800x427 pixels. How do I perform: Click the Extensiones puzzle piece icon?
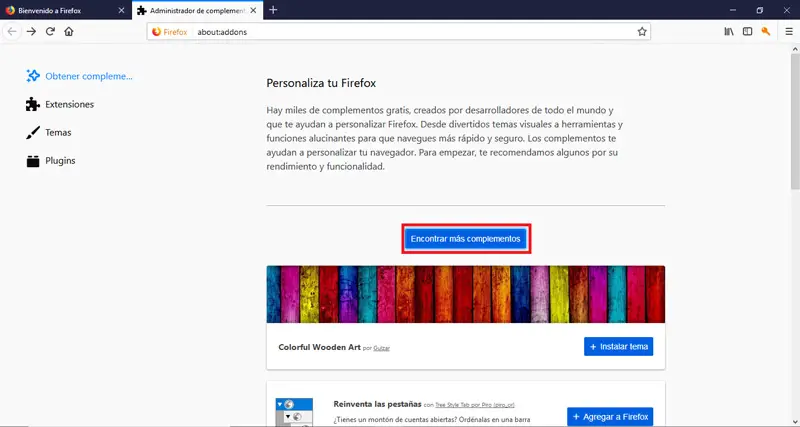tap(33, 104)
